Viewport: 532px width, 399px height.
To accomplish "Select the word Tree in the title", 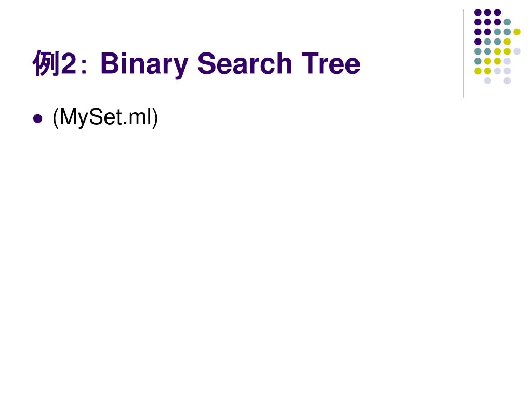I will [331, 63].
